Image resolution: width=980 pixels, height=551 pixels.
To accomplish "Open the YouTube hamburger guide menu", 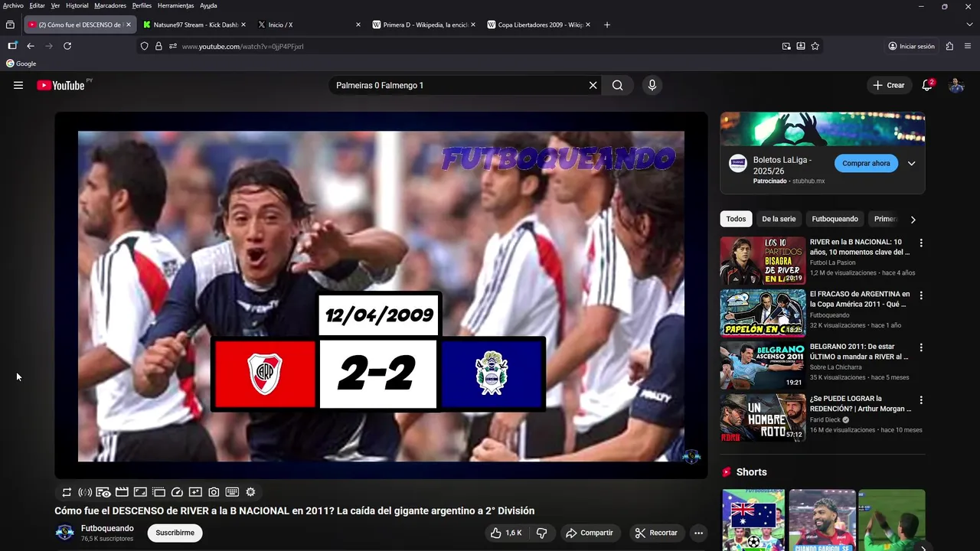I will (x=18, y=85).
